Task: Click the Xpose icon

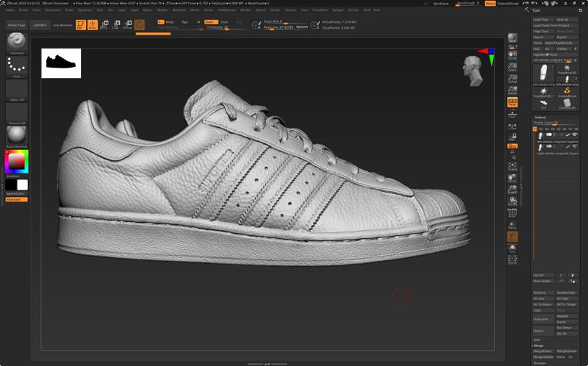Action: tap(512, 260)
